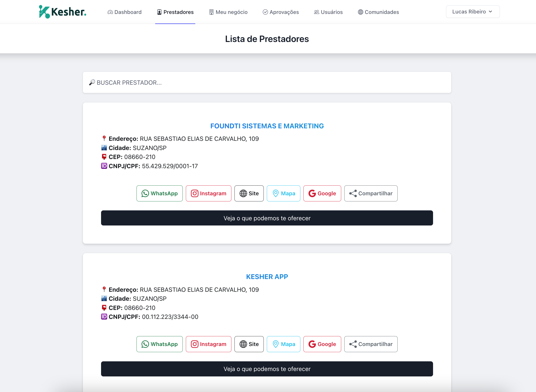
Task: Open the Site of FOUNDTI SISTEMAS
Action: pyautogui.click(x=249, y=193)
